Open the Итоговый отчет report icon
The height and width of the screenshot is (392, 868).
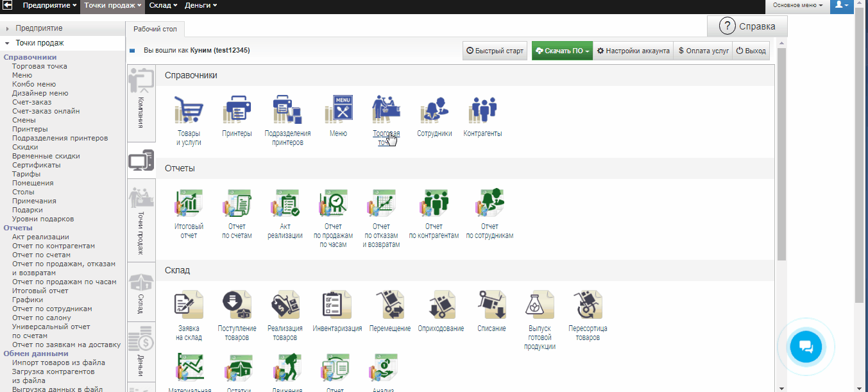[x=189, y=204]
